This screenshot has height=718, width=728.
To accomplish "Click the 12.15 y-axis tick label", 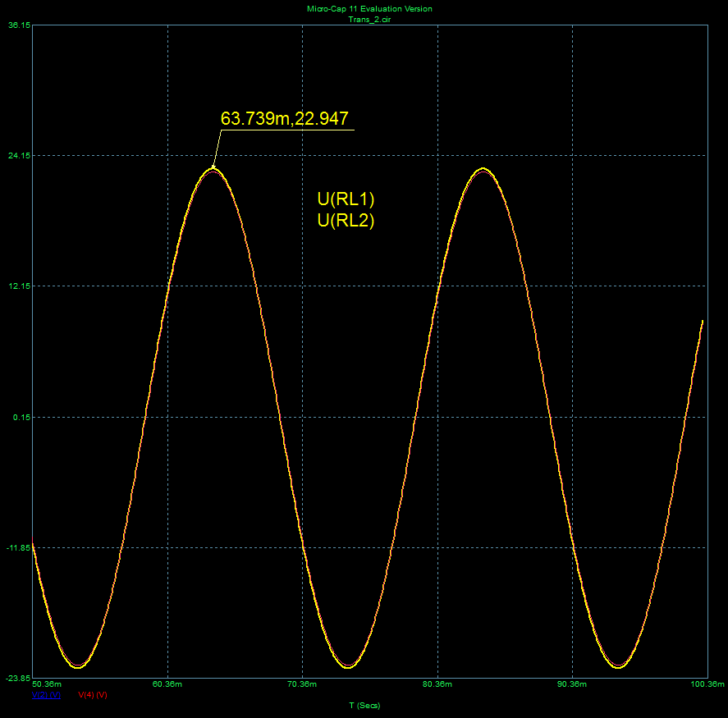I will click(x=19, y=286).
